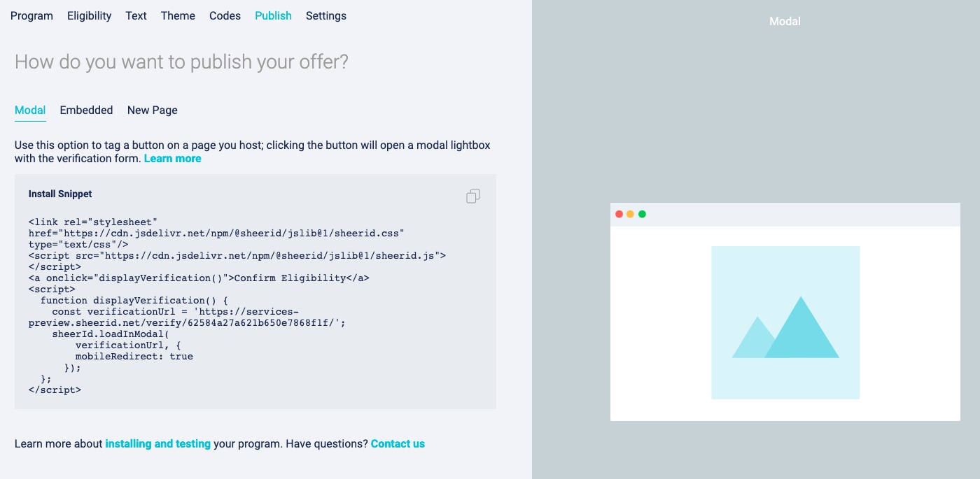This screenshot has width=980, height=479.
Task: Click the 'type="text/css"/>' code line
Action: (x=78, y=244)
